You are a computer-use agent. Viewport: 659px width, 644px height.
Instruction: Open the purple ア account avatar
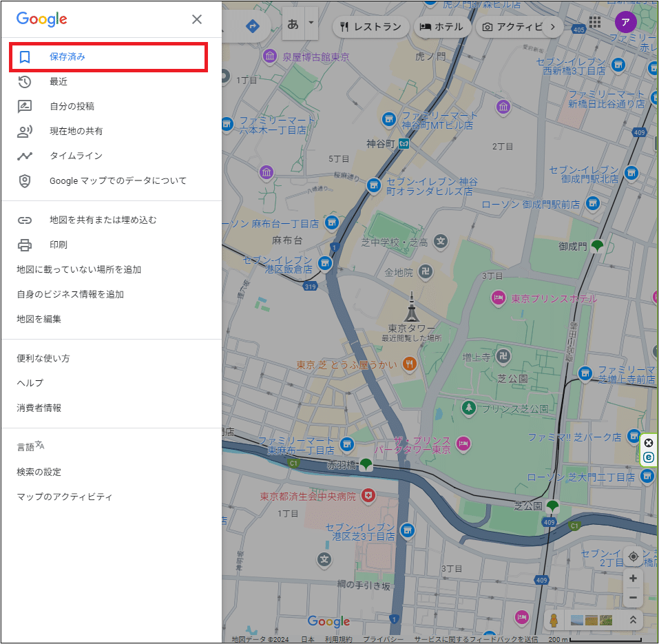click(625, 22)
